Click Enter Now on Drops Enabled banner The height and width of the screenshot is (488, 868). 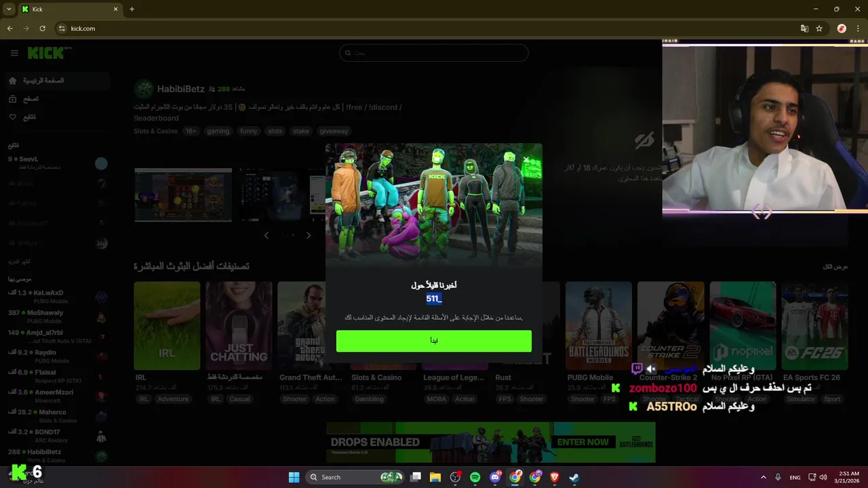point(583,442)
